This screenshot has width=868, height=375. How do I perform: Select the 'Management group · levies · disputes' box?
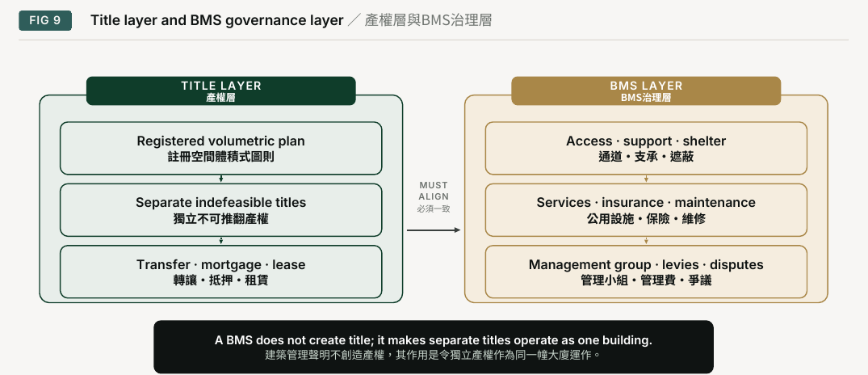(x=646, y=272)
